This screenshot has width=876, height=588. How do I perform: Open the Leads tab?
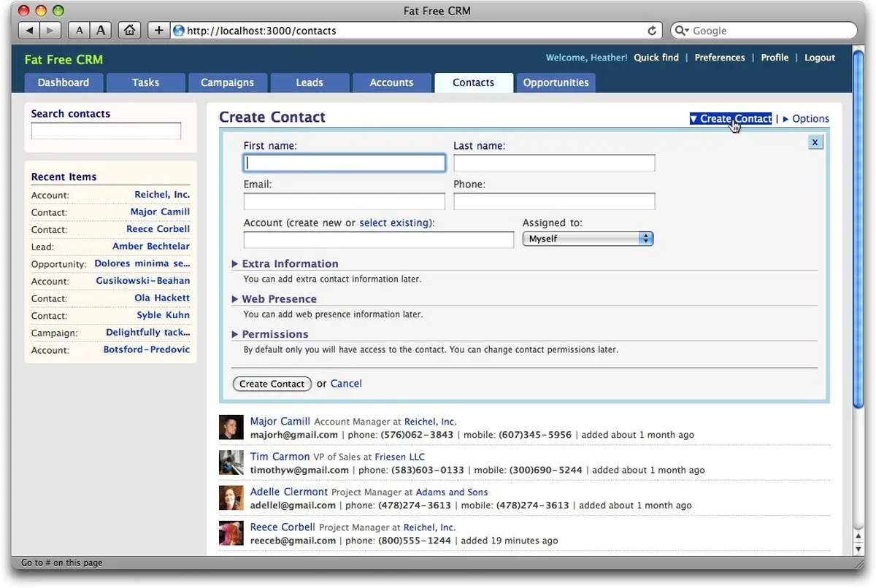coord(310,82)
